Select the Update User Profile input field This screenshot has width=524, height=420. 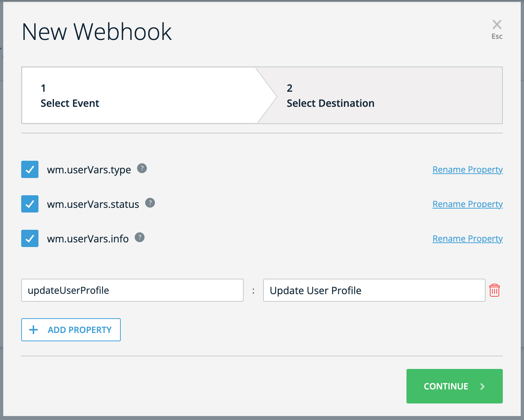coord(374,290)
